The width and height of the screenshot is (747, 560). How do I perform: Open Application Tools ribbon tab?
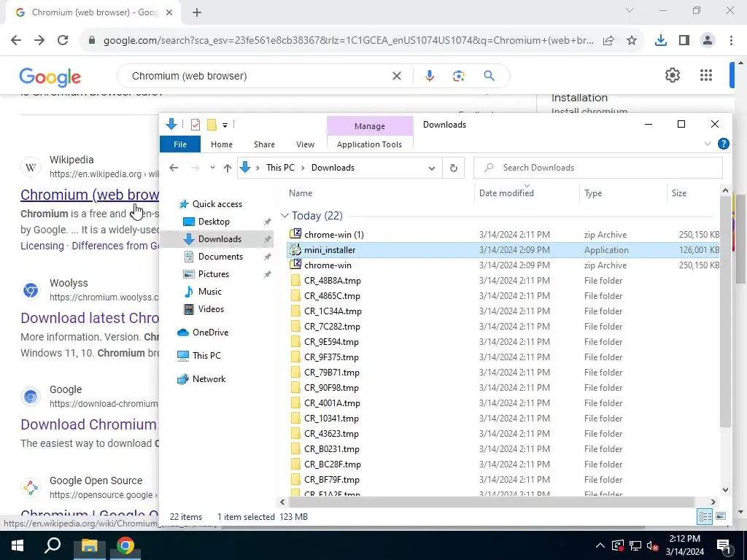tap(369, 144)
